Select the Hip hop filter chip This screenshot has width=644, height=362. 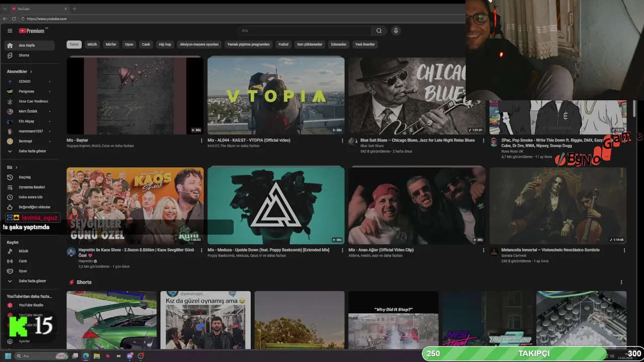pyautogui.click(x=165, y=44)
